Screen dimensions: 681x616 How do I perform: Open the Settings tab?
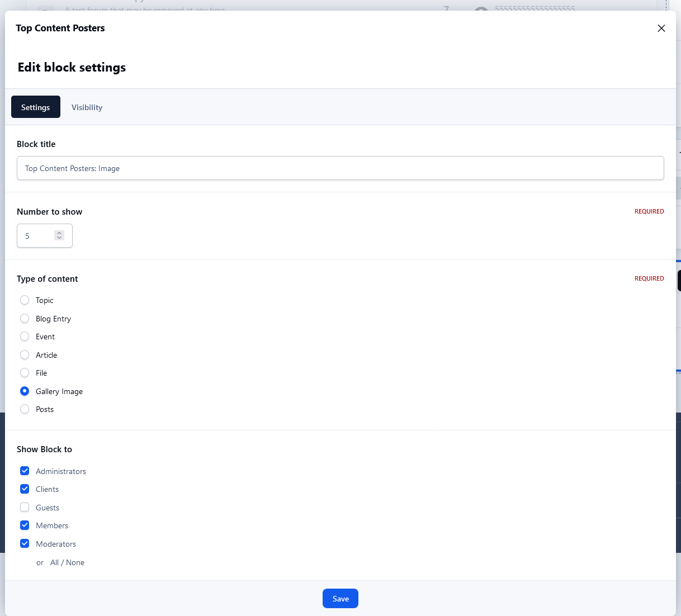(36, 107)
